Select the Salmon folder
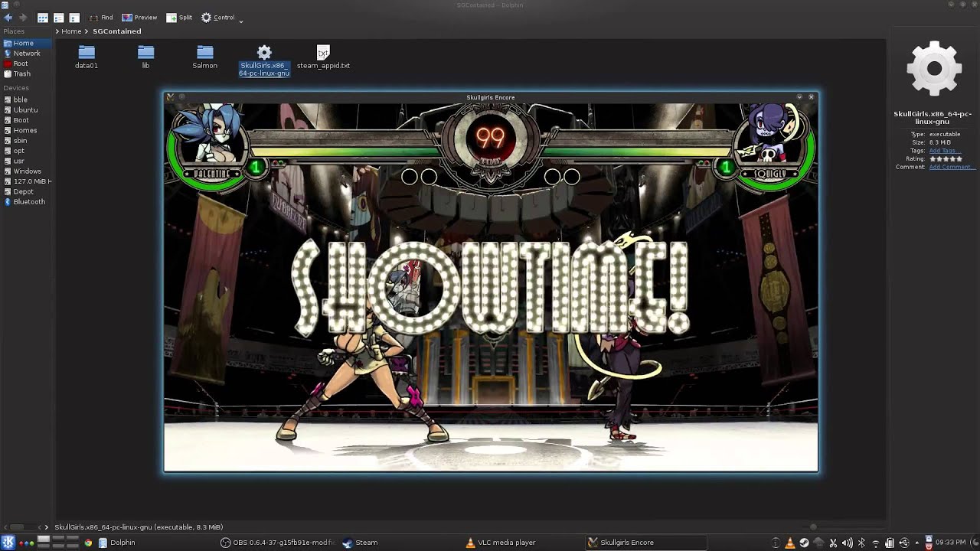 [x=204, y=57]
